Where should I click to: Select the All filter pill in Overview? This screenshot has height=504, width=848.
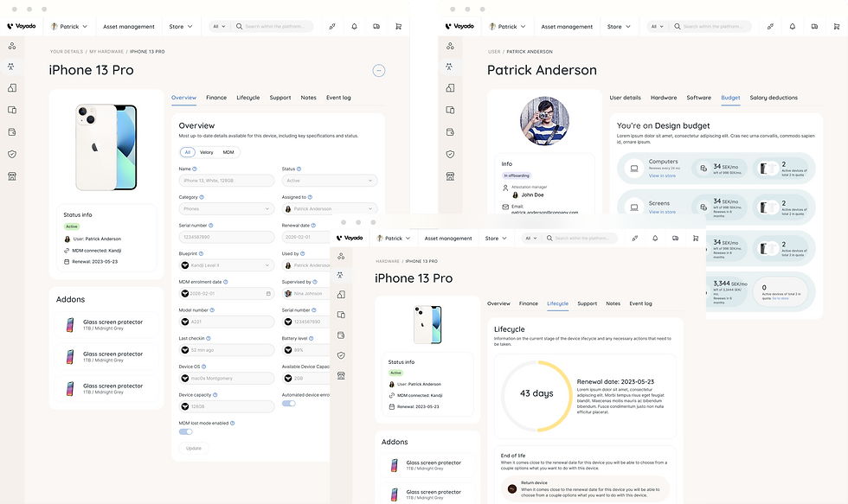187,152
